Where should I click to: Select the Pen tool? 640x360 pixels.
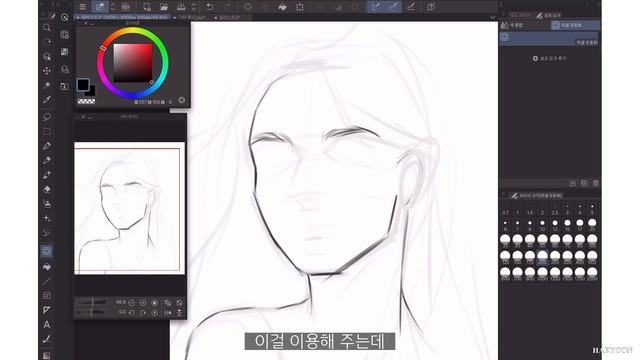point(47,146)
